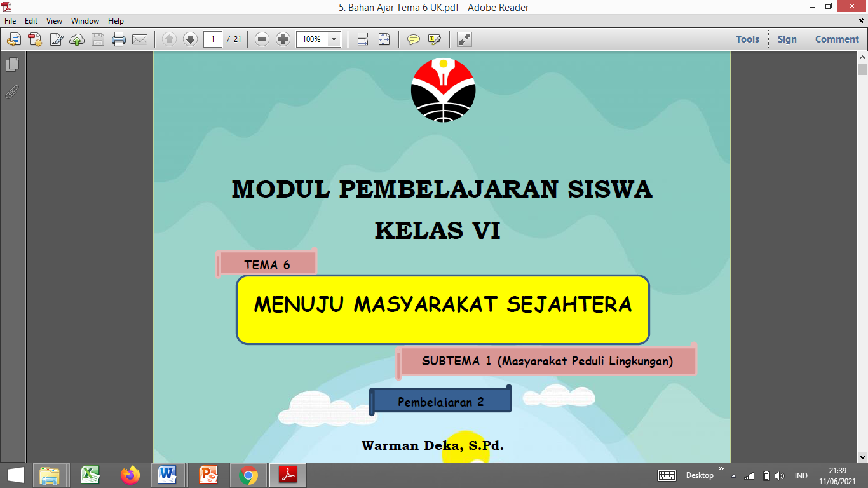This screenshot has width=868, height=488.
Task: Click the page number input field
Action: tap(213, 39)
